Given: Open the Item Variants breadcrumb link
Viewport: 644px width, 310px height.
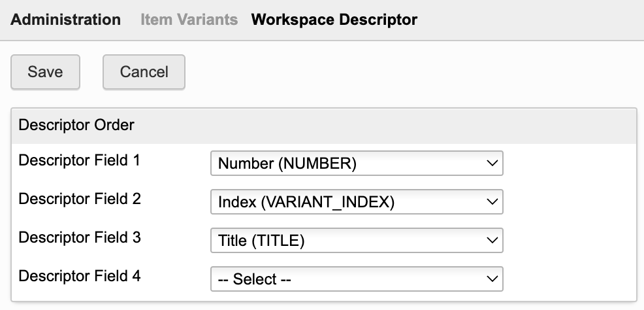Looking at the screenshot, I should click(x=189, y=20).
